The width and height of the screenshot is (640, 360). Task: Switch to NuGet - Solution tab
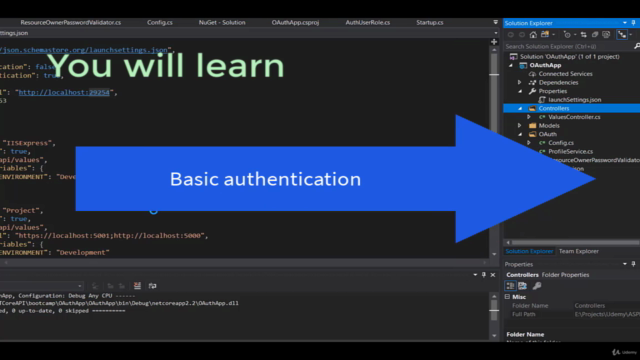click(x=222, y=22)
